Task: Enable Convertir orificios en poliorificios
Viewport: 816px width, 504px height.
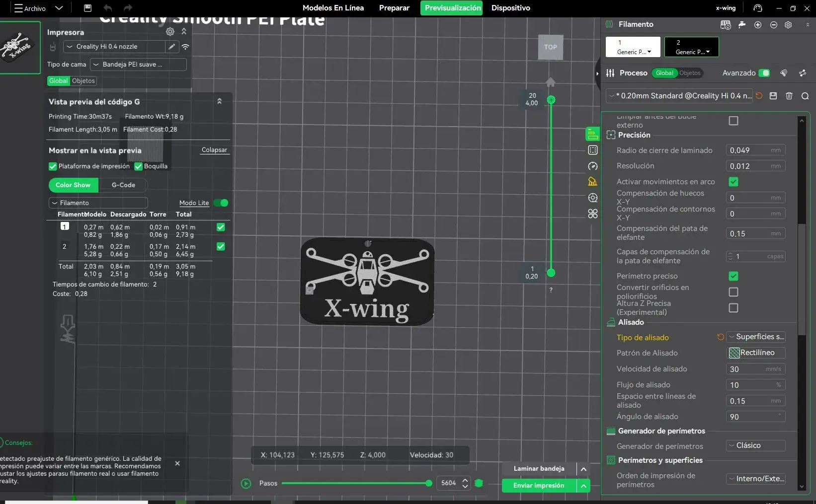Action: [734, 292]
